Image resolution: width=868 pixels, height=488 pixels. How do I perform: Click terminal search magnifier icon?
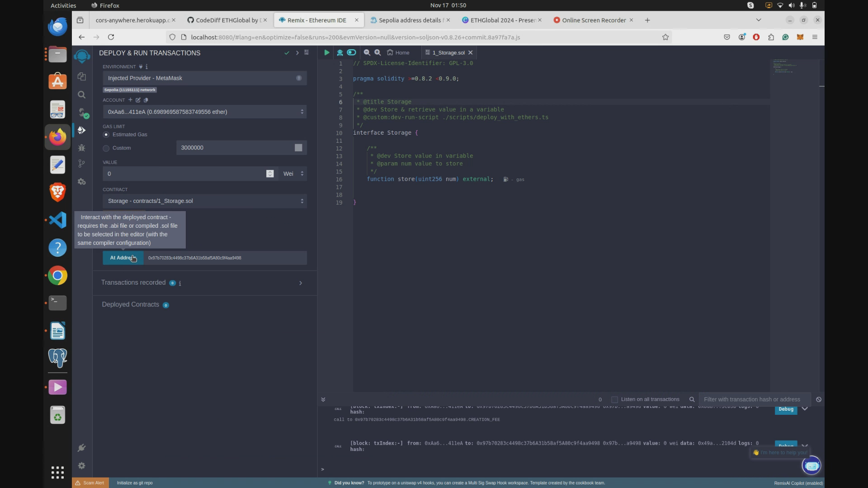coord(692,399)
